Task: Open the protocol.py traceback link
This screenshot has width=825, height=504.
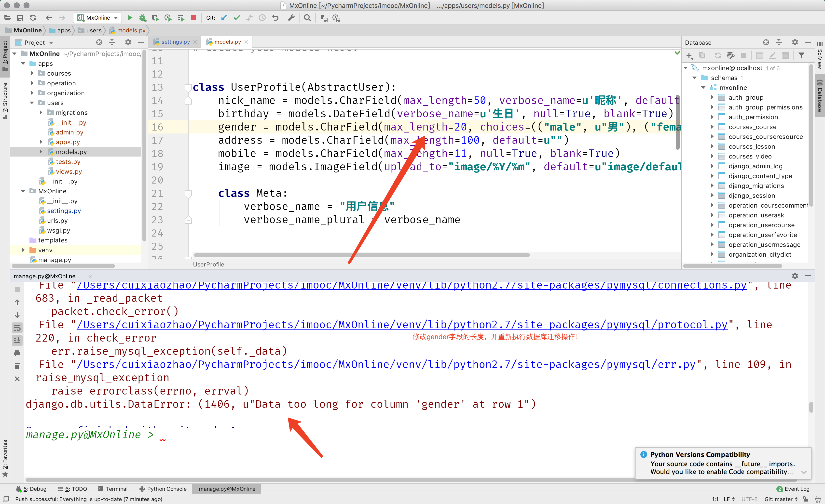Action: [x=402, y=325]
